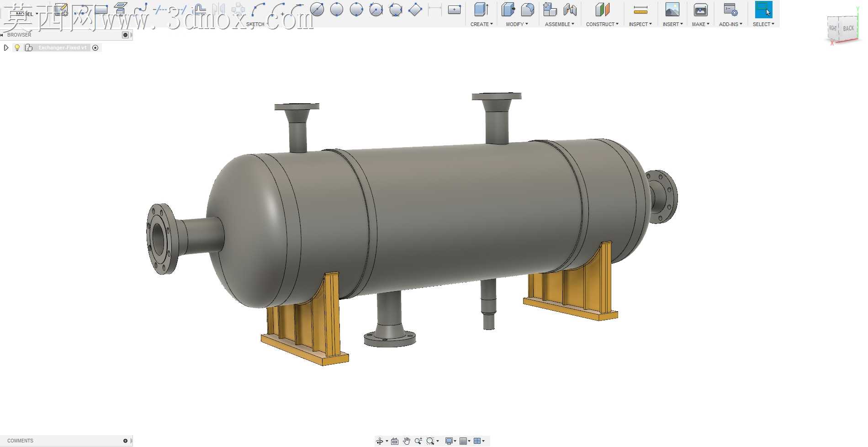Select the 3-point circle tool

(x=356, y=9)
